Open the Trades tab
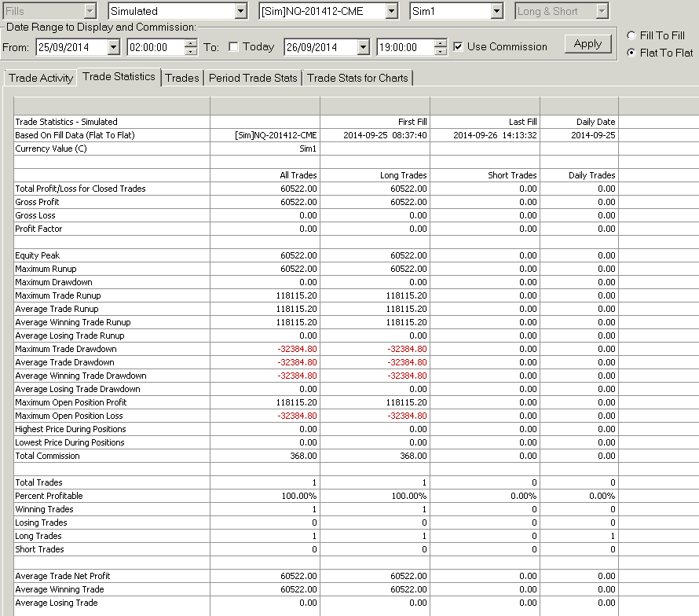 tap(182, 78)
